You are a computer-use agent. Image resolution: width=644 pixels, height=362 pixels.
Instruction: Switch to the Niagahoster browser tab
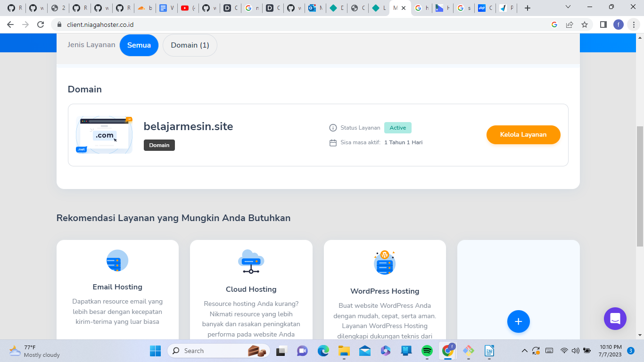click(x=396, y=8)
